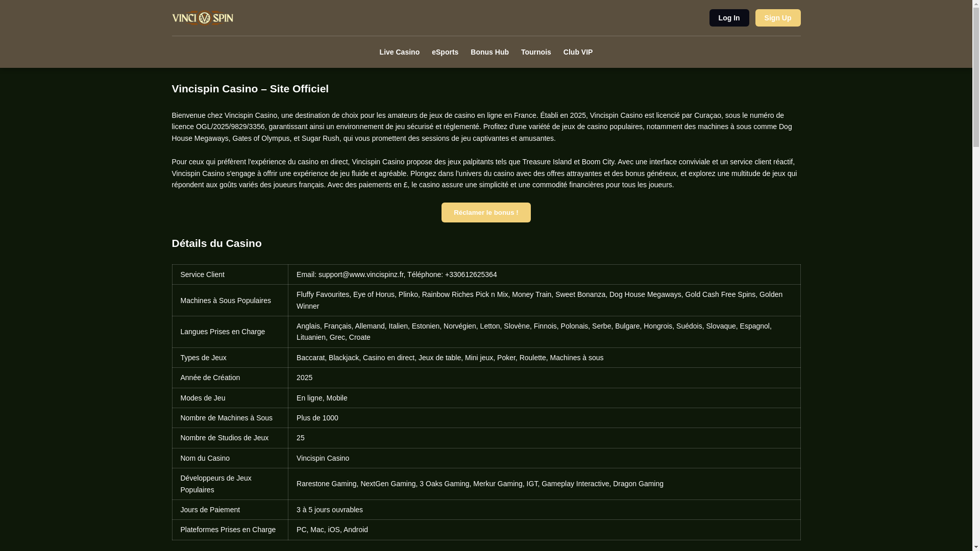Click the Modes de Jeu cell
Image resolution: width=980 pixels, height=551 pixels.
pos(230,398)
